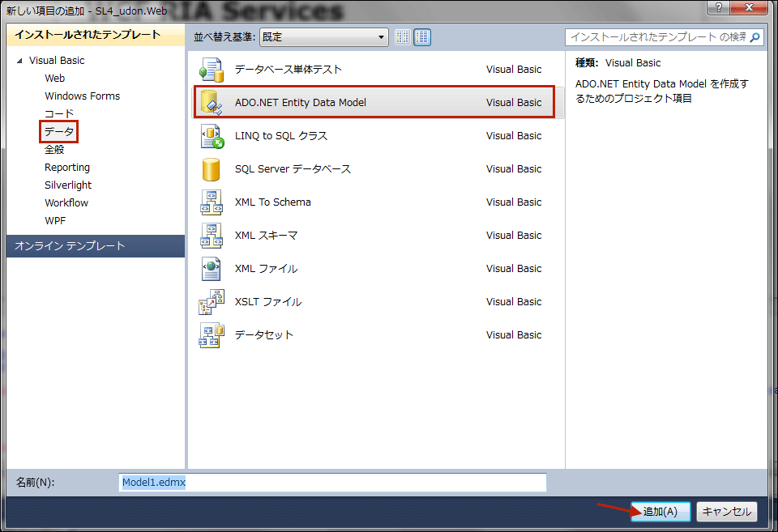Click the ADO.NET Entity Data Model icon
This screenshot has height=532, width=778.
212,103
